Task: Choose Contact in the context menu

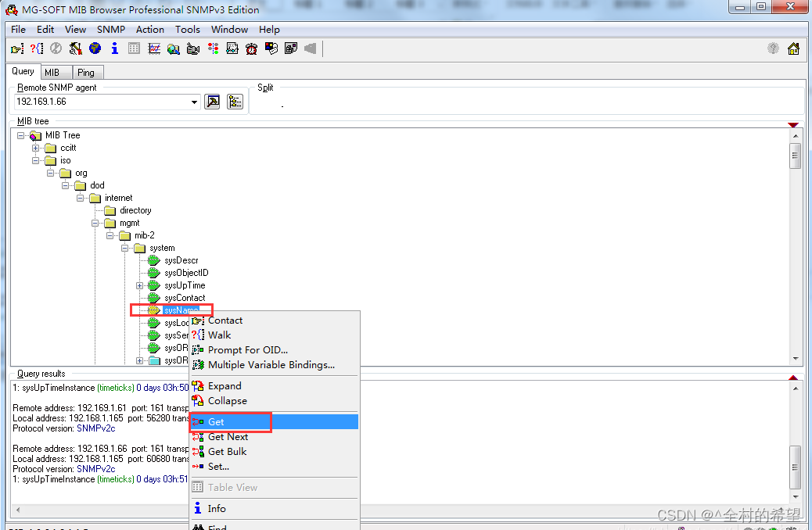Action: click(274, 321)
